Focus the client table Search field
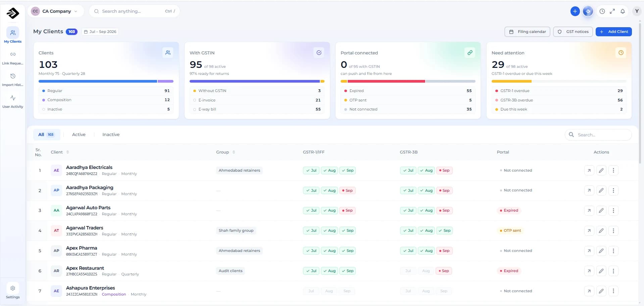This screenshot has height=306, width=644. [598, 135]
